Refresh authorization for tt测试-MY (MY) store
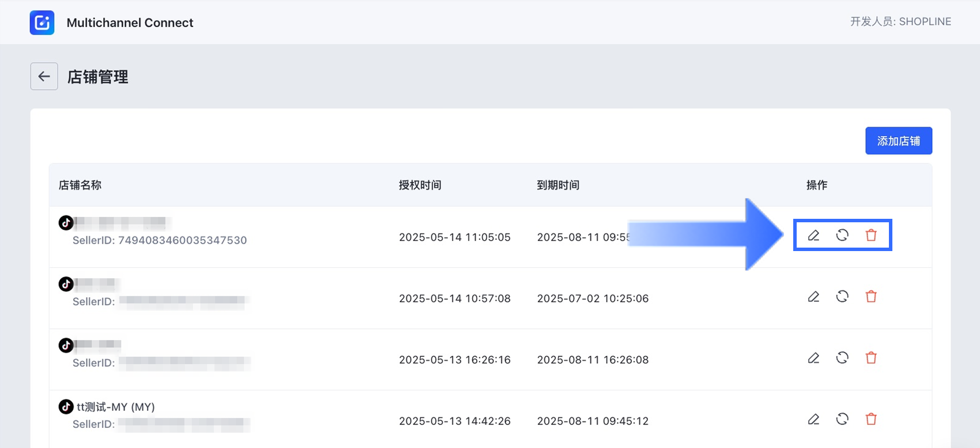The image size is (980, 448). click(x=842, y=419)
